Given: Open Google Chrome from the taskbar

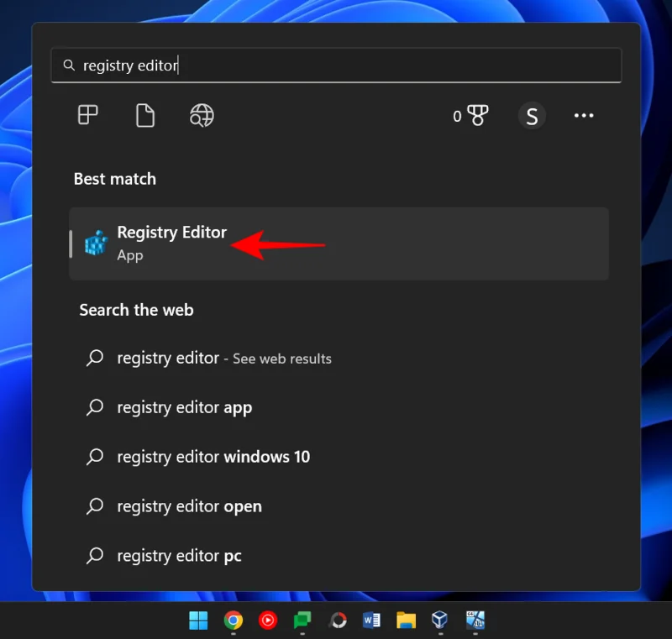Looking at the screenshot, I should coord(233,621).
